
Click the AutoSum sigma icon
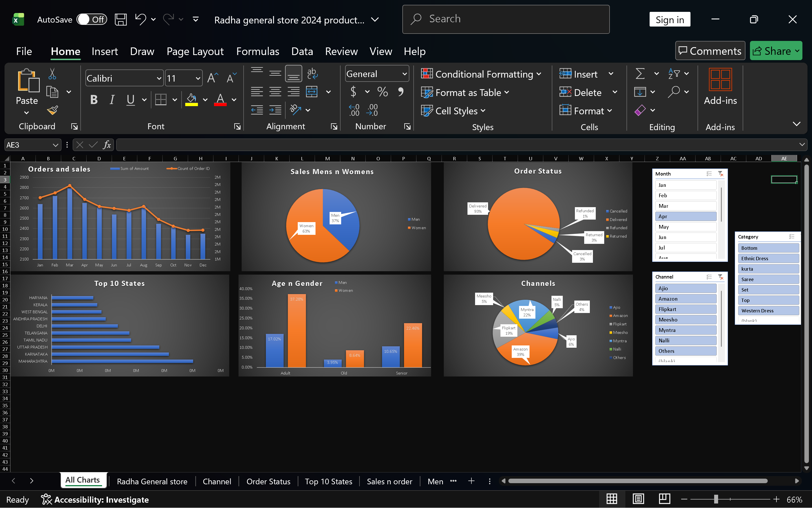[x=640, y=74]
